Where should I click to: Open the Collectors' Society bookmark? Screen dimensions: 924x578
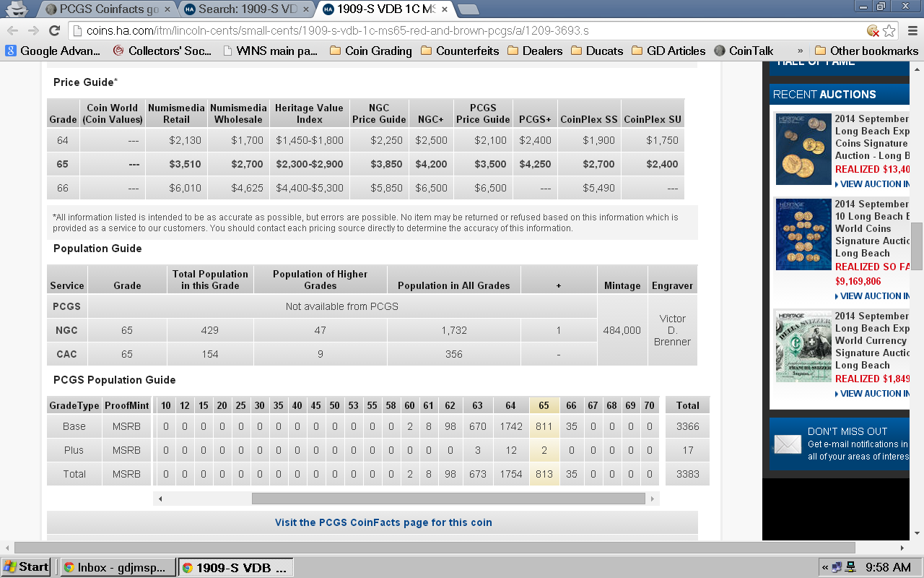point(163,51)
